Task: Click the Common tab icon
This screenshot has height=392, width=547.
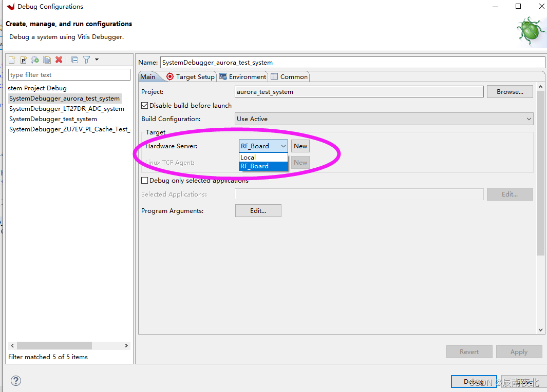Action: coord(275,76)
